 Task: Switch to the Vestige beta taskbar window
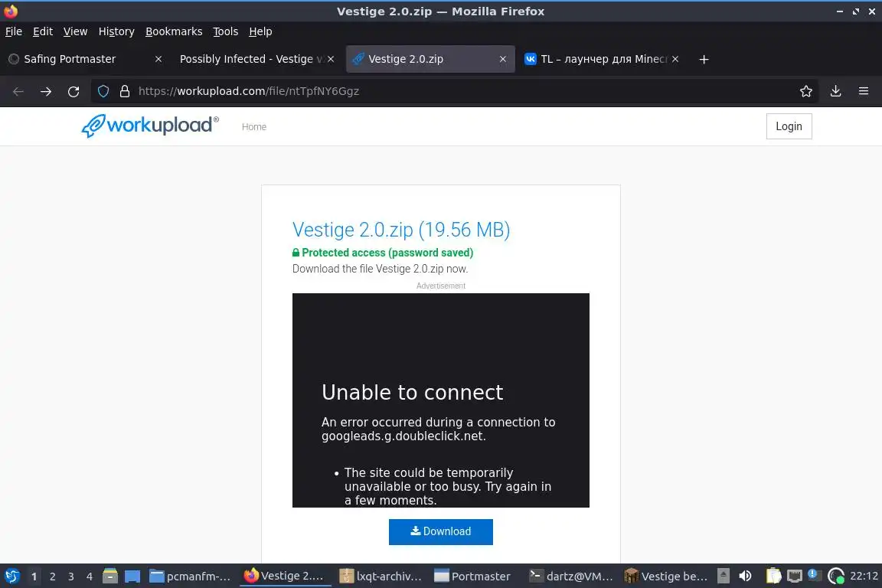tap(666, 577)
